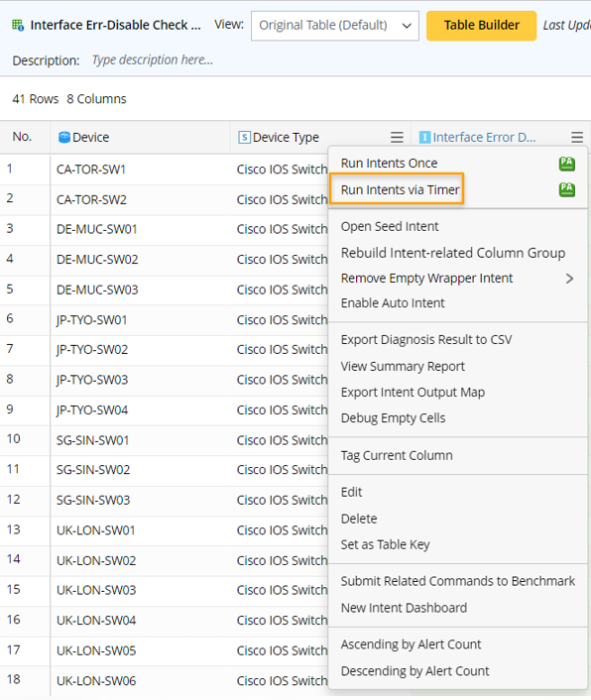591x700 pixels.
Task: Choose Set as Table Key
Action: [x=385, y=544]
